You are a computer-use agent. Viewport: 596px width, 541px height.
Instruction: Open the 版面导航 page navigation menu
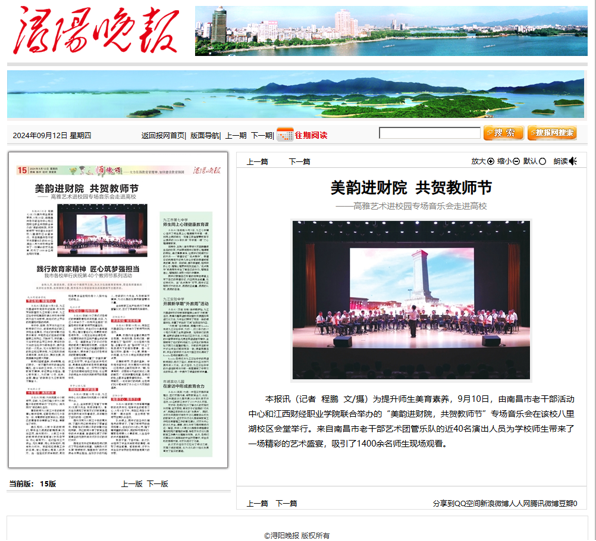(204, 136)
